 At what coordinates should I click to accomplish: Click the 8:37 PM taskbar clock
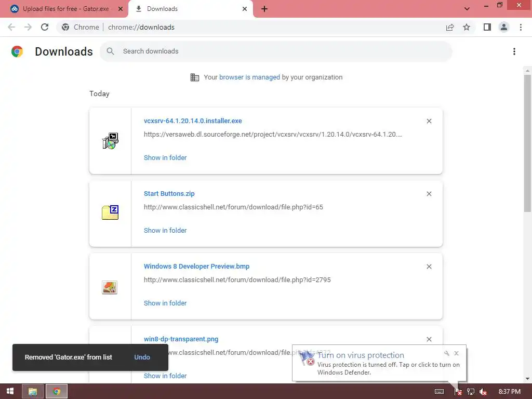tap(509, 392)
